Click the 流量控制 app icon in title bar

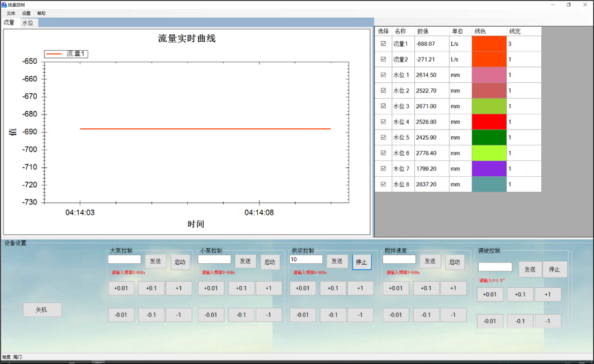3,4
